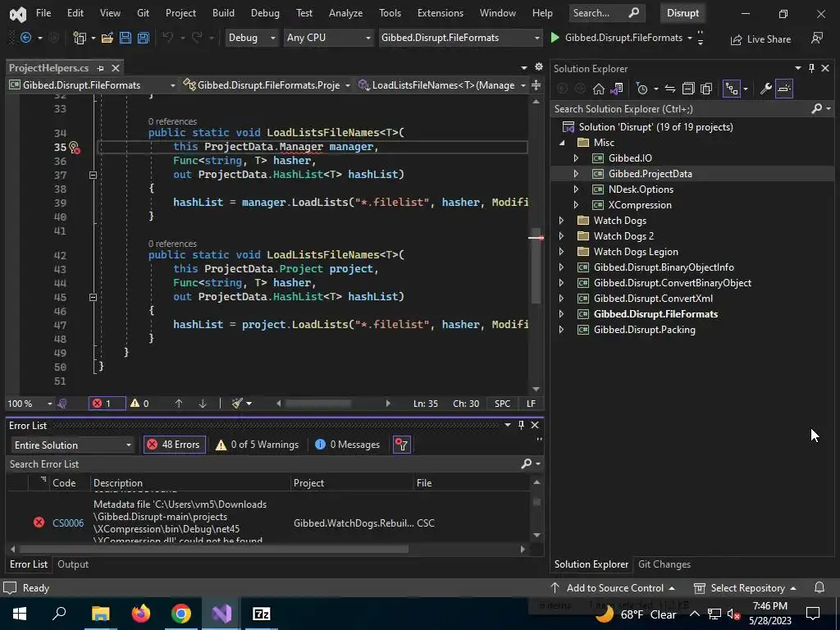Toggle the 0 Messages filter
The width and height of the screenshot is (840, 630).
[x=347, y=445]
